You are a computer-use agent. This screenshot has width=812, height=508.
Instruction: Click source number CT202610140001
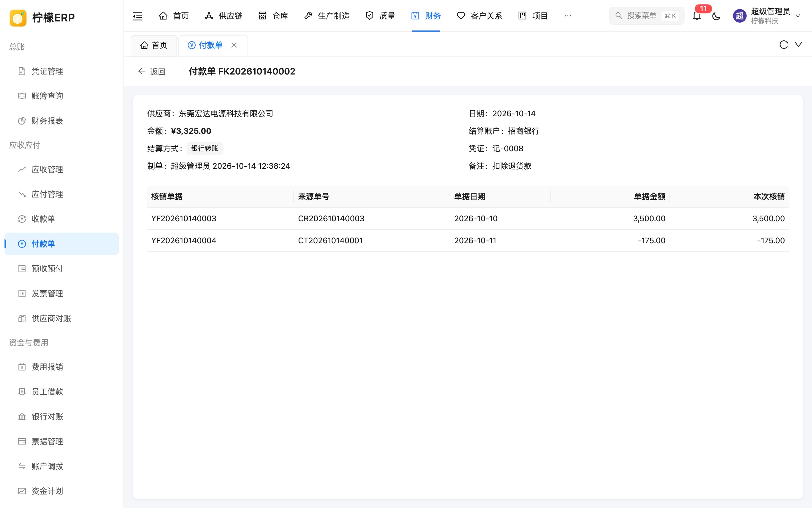[330, 240]
